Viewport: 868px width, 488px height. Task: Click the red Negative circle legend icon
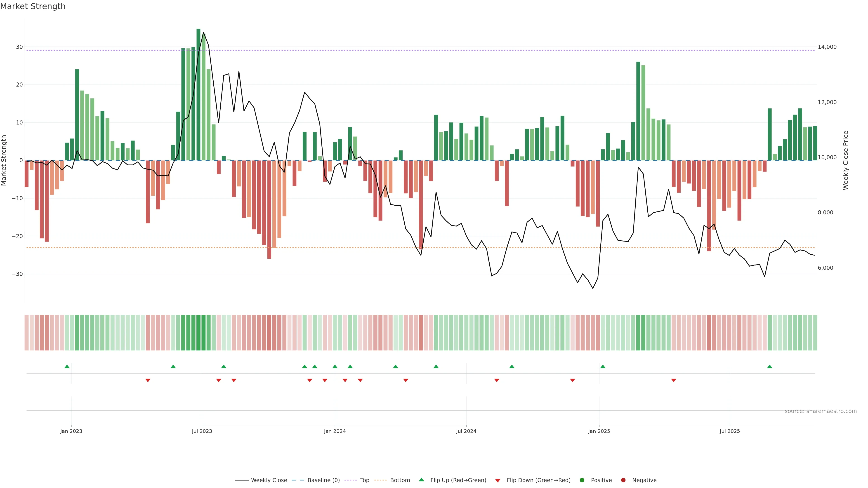[x=623, y=480]
